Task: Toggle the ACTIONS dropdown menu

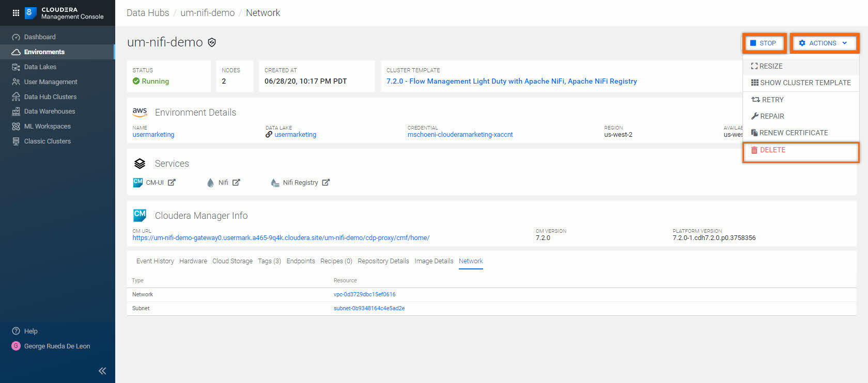Action: click(x=824, y=43)
